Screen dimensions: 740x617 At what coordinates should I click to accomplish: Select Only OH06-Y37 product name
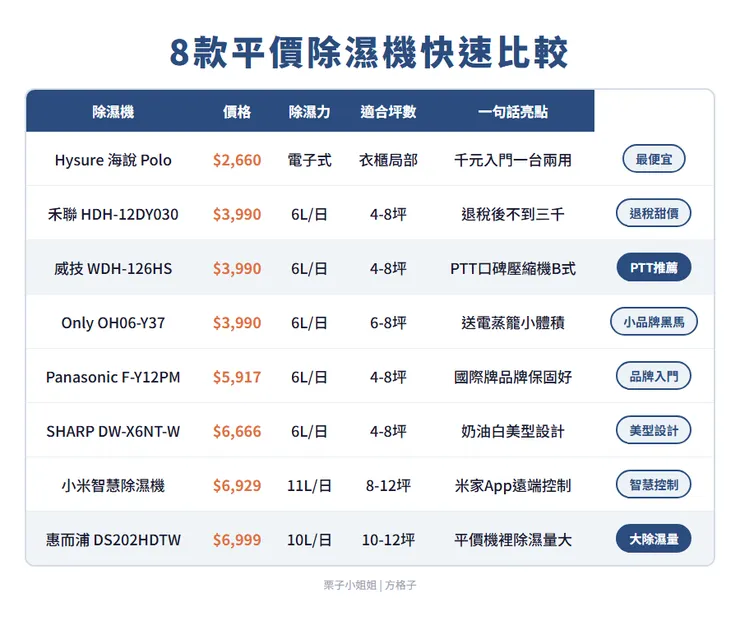[x=113, y=323]
